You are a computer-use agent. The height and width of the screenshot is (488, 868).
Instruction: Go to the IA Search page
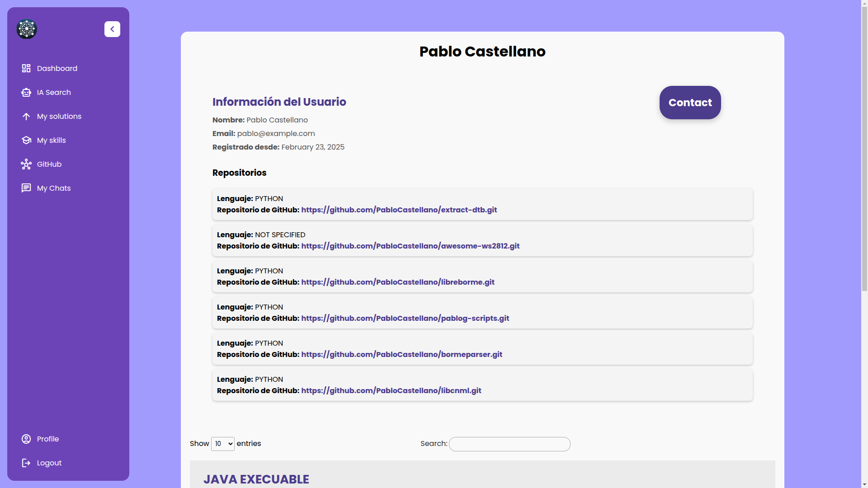coord(54,93)
